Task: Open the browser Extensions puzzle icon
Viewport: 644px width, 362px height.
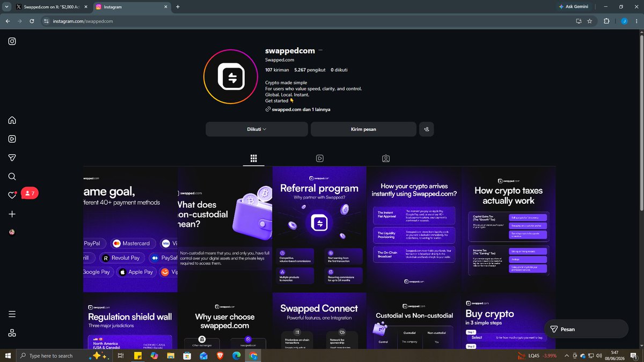Action: click(x=606, y=21)
